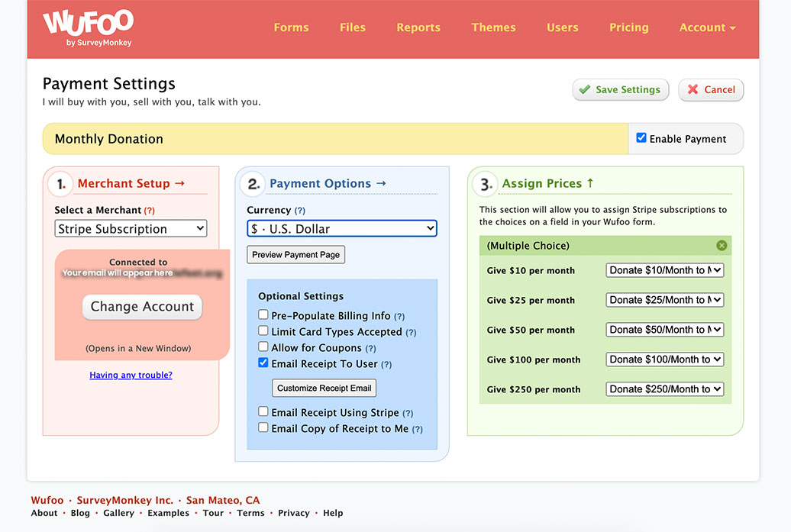The image size is (791, 532).
Task: Open subscription dropdown for Give $10 per month
Action: 664,270
